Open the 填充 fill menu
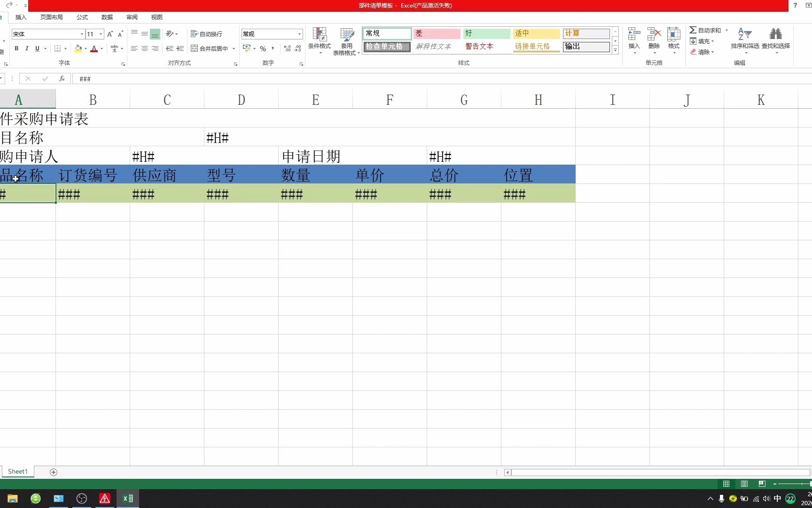 click(702, 41)
